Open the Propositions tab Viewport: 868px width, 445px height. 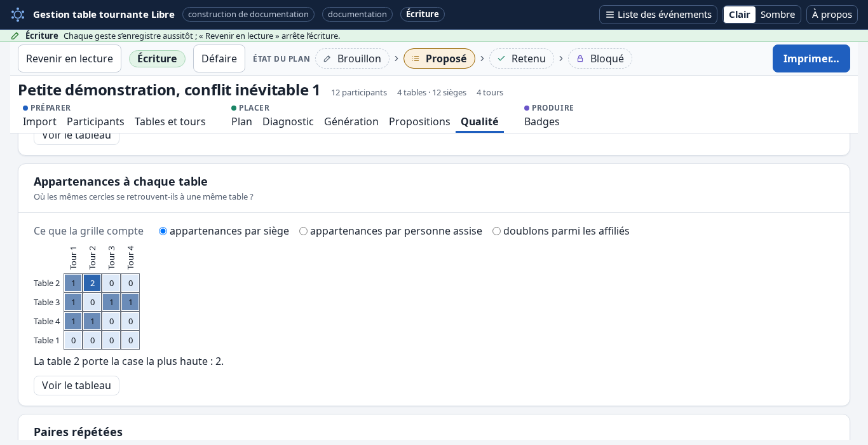point(419,121)
